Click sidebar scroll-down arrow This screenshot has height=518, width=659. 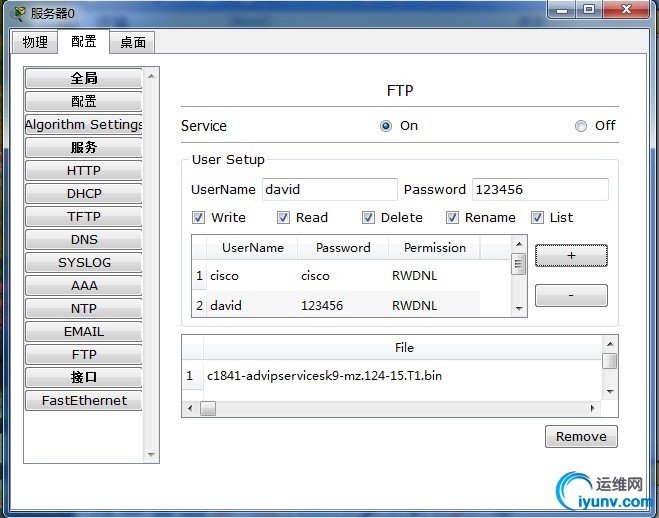(151, 455)
